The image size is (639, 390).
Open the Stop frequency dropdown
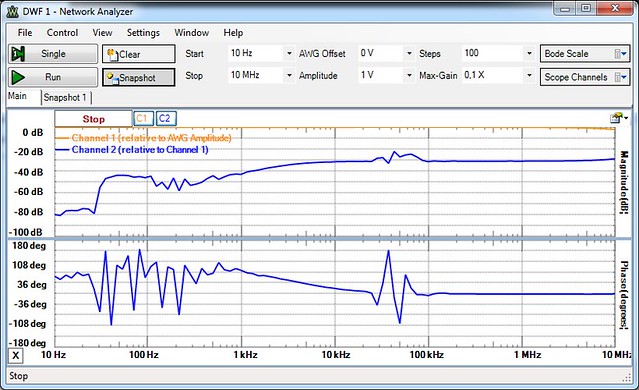pyautogui.click(x=289, y=75)
